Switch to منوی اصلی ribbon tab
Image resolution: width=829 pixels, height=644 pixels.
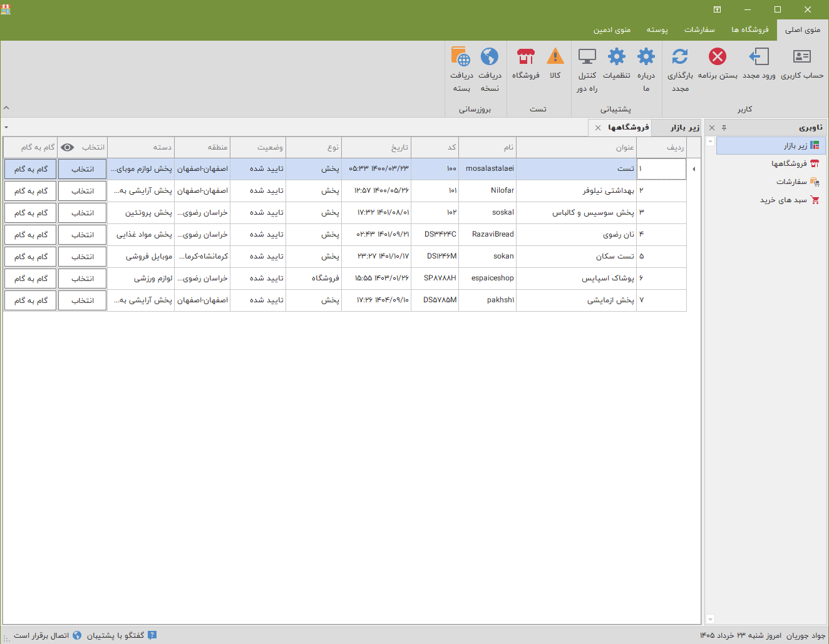pyautogui.click(x=803, y=30)
